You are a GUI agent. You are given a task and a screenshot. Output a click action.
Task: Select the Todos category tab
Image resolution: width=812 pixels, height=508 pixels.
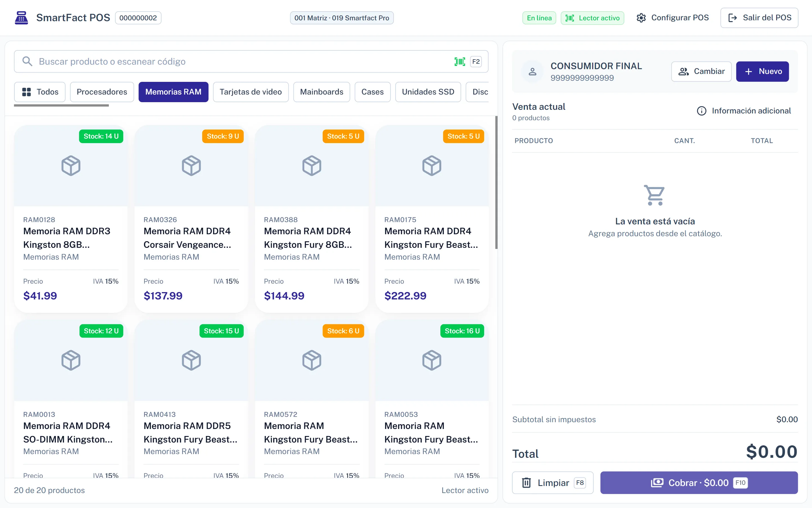coord(40,92)
